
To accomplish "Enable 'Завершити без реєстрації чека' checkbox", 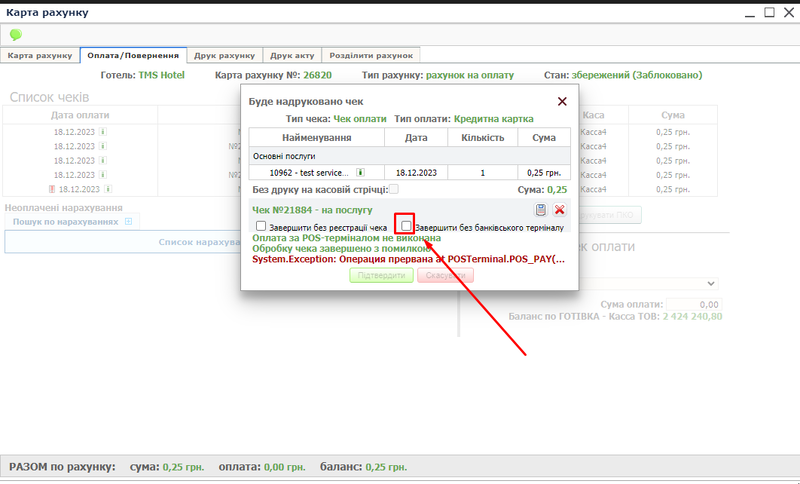I will pyautogui.click(x=261, y=227).
